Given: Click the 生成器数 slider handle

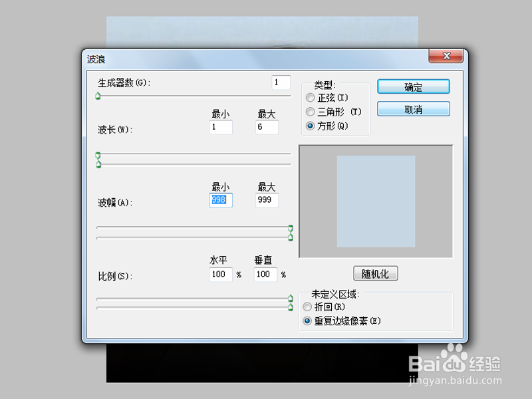Looking at the screenshot, I should pyautogui.click(x=98, y=96).
